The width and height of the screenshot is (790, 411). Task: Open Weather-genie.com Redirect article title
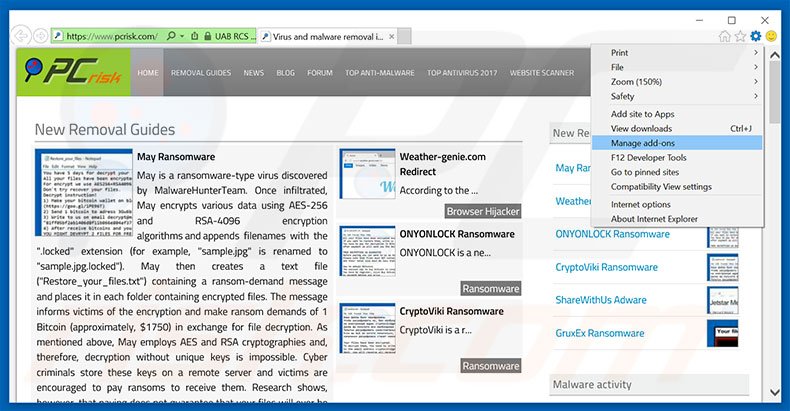443,164
